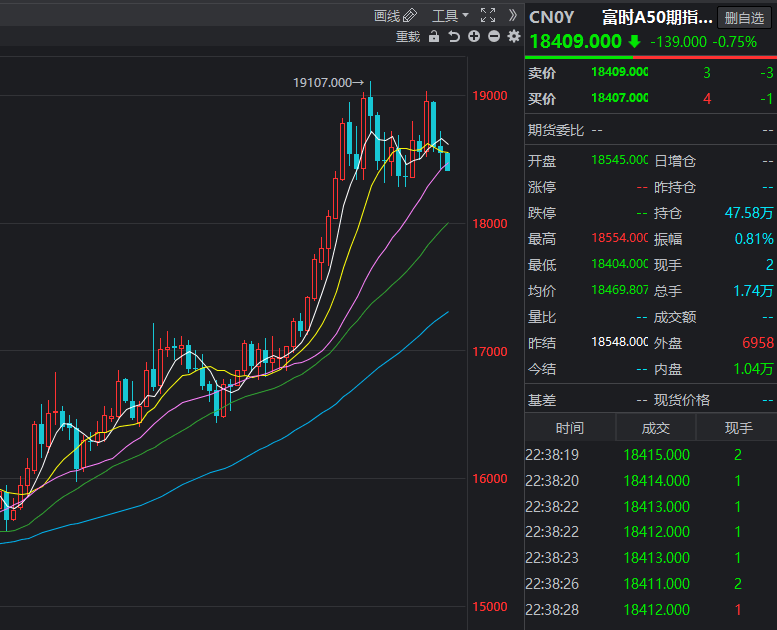Open chart settings gear icon

[514, 36]
